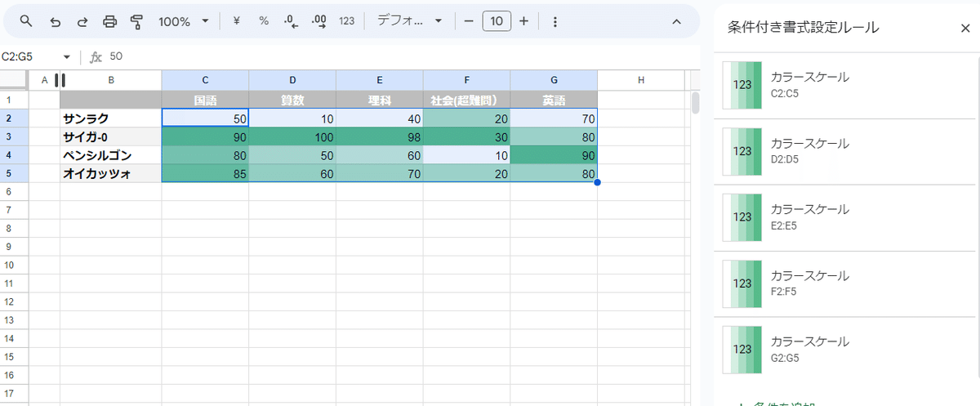This screenshot has width=980, height=406.
Task: Click cell with value 98
Action: pos(380,136)
